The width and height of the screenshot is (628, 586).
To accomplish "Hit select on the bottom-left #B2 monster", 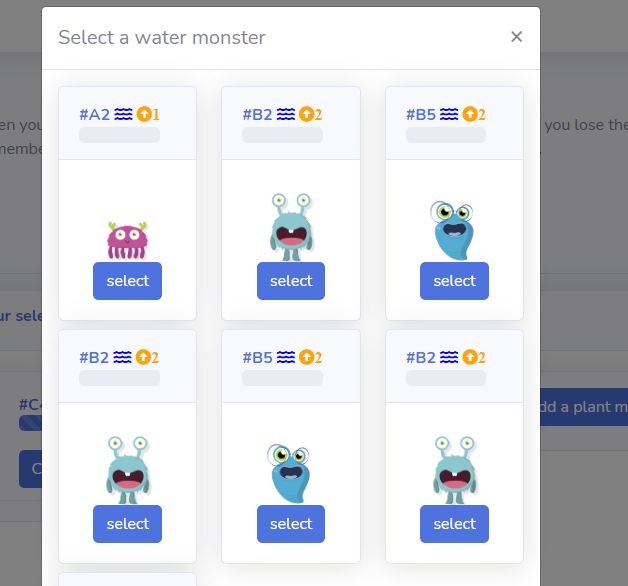I will click(x=127, y=524).
